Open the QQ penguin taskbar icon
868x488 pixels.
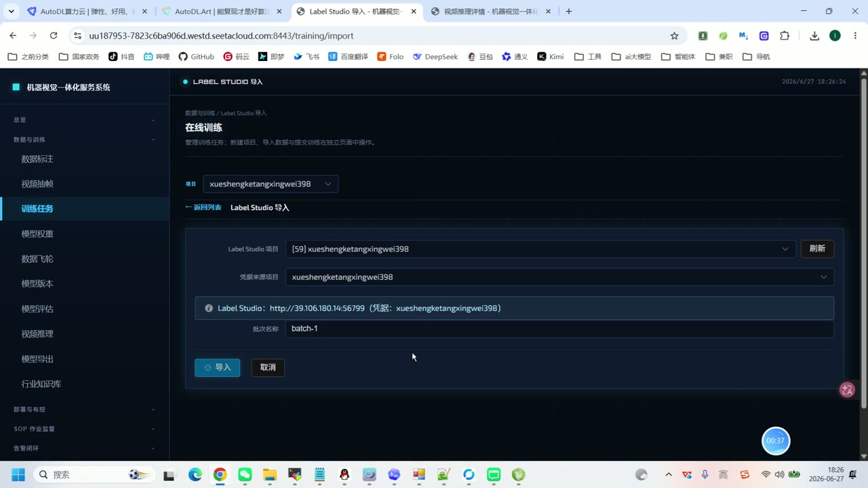(x=344, y=474)
